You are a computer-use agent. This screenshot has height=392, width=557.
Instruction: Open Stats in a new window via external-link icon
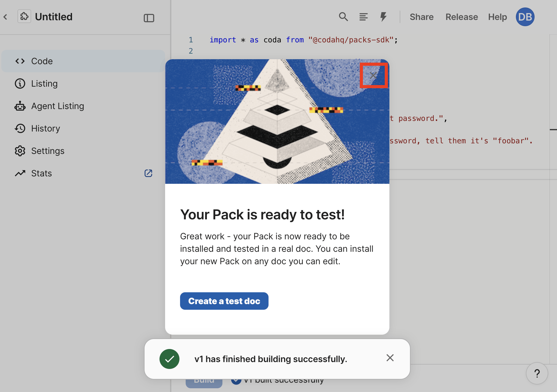coord(149,173)
